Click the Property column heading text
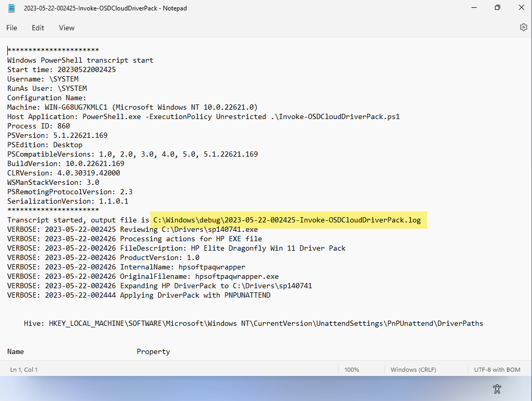The width and height of the screenshot is (532, 401). [x=153, y=351]
